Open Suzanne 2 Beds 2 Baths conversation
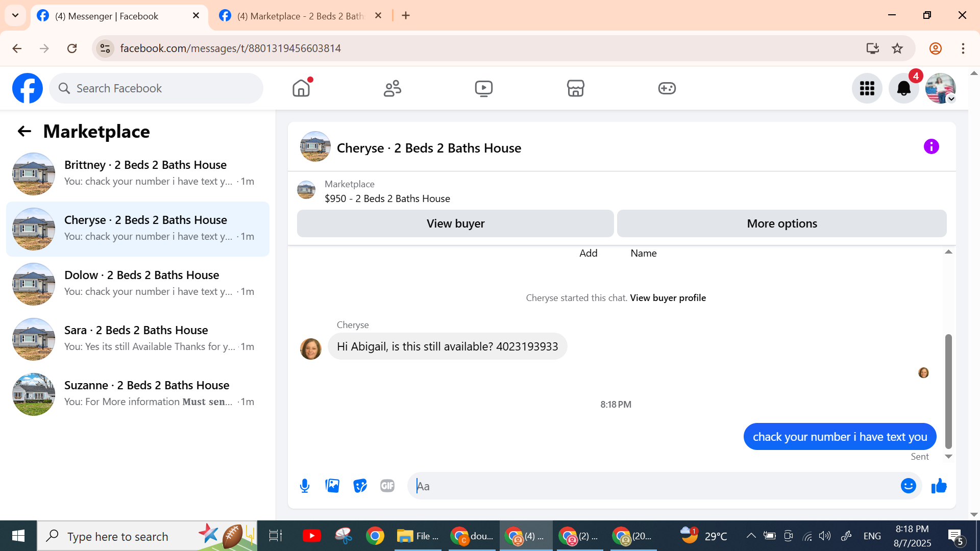980x551 pixels. click(138, 394)
